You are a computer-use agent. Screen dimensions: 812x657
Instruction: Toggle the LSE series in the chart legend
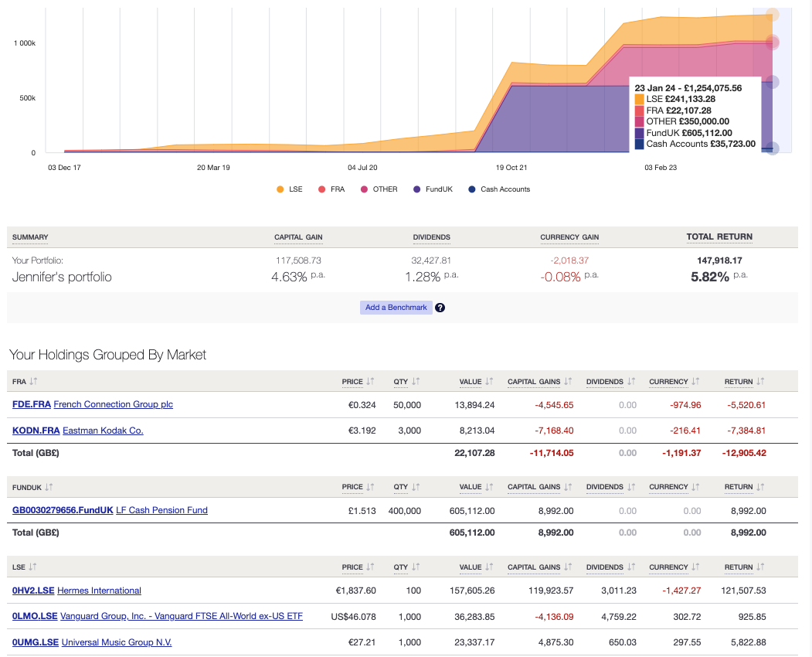[290, 189]
